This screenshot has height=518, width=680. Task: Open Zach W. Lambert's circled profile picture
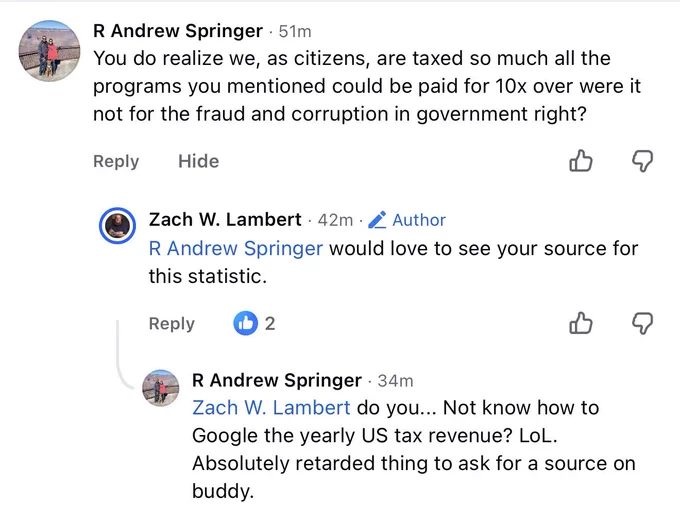(117, 226)
